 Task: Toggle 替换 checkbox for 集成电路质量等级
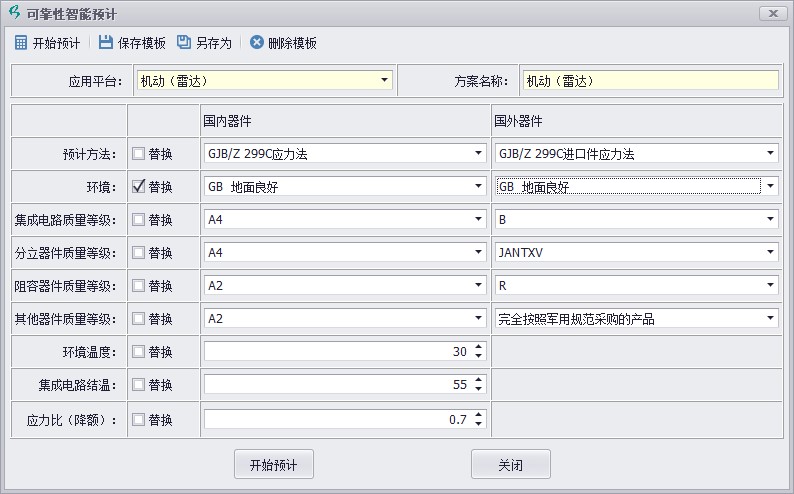[x=139, y=220]
